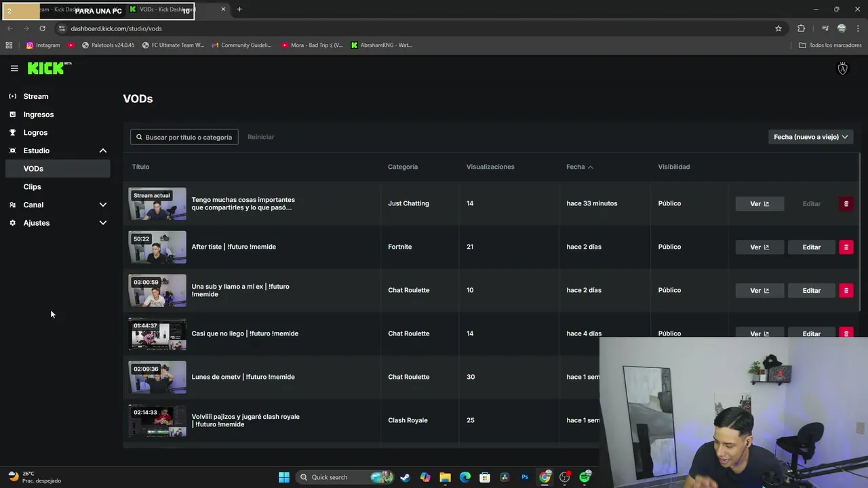The height and width of the screenshot is (488, 868).
Task: Collapse the Estudio sidebar section
Action: pos(103,150)
